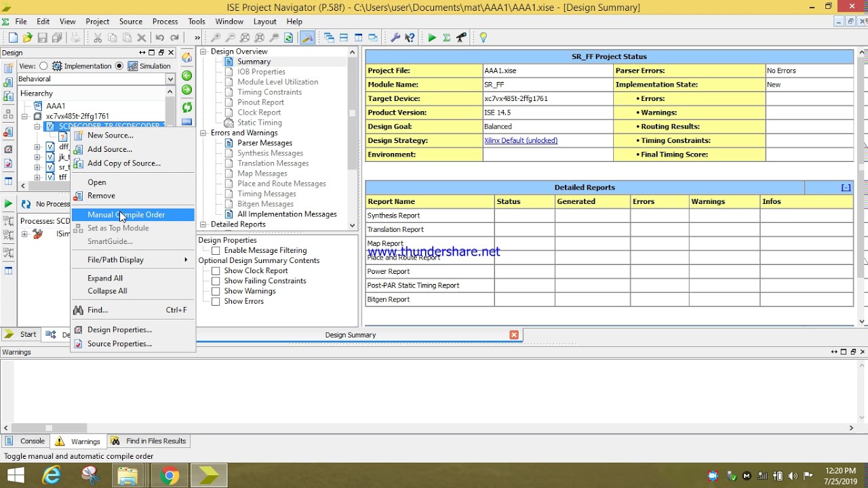868x488 pixels.
Task: Close the Design Summary tab
Action: [x=514, y=335]
